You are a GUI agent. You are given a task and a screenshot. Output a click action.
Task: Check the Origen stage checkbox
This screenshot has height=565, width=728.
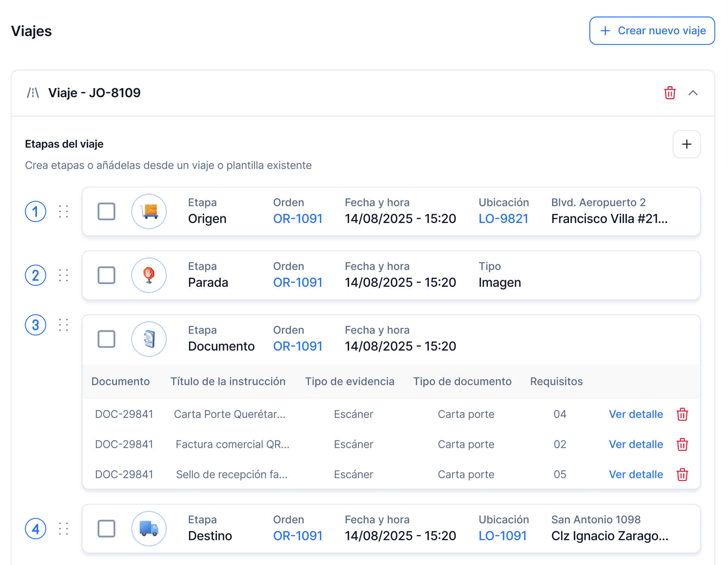(106, 211)
